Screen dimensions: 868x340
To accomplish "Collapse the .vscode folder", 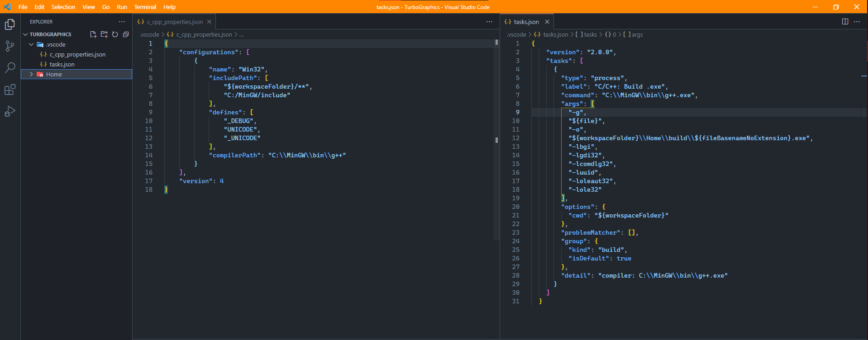I will 31,44.
